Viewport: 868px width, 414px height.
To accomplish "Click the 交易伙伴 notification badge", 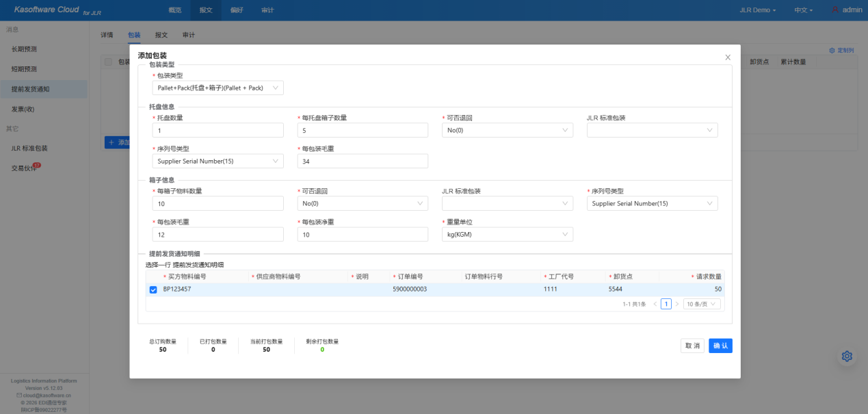I will click(x=37, y=165).
